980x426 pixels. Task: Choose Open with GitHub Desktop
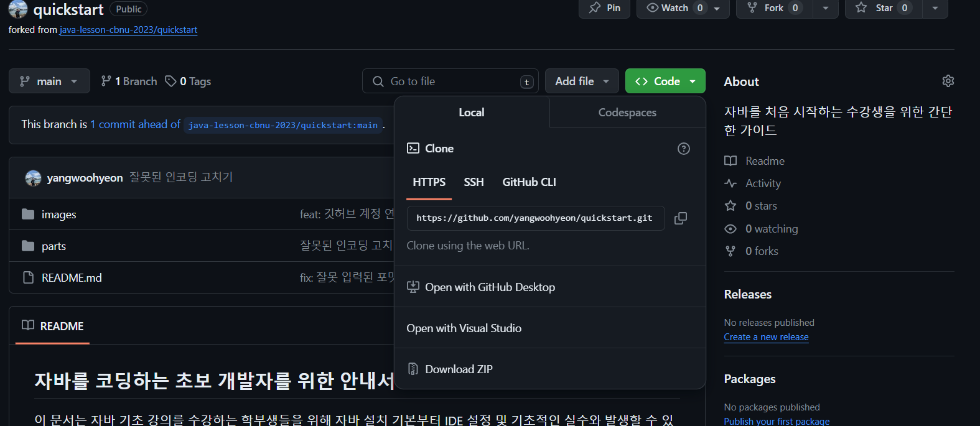(x=550, y=287)
